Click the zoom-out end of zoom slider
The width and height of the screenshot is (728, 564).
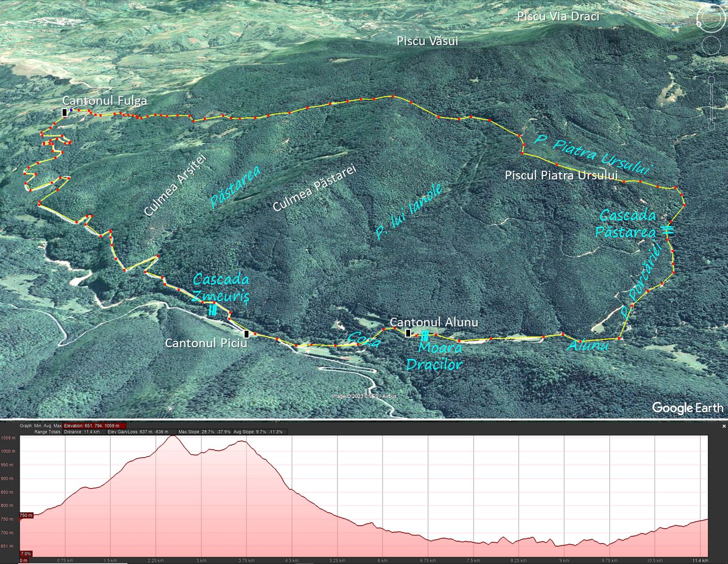point(711,127)
